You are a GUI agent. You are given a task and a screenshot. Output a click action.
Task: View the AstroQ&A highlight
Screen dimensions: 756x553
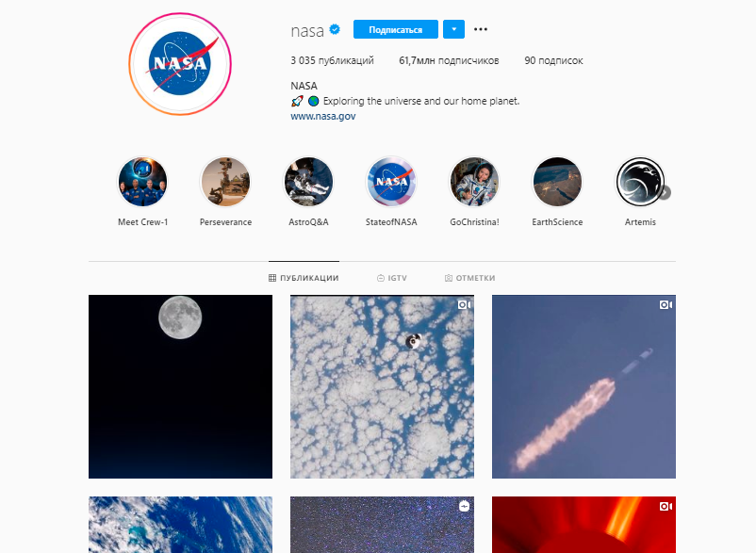point(308,183)
